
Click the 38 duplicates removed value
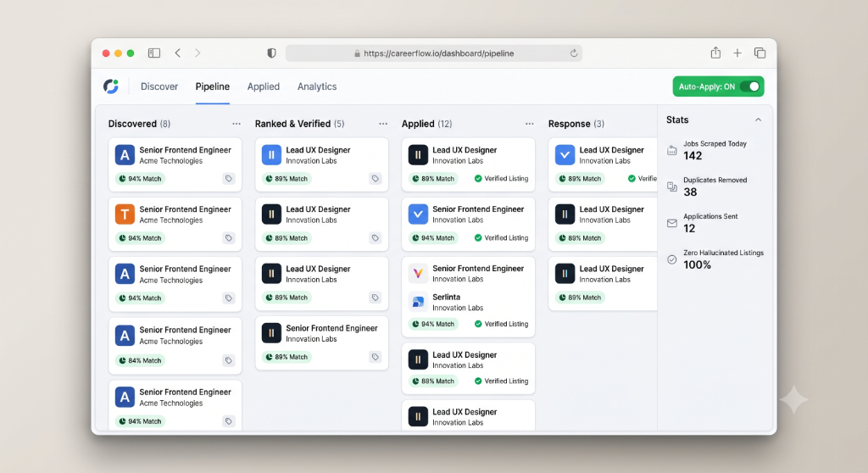(x=690, y=192)
